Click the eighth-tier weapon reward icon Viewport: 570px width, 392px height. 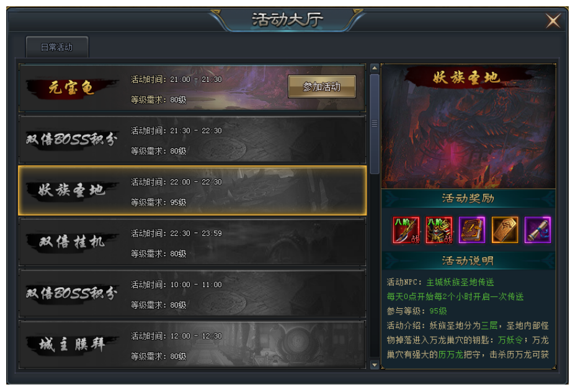pos(406,230)
